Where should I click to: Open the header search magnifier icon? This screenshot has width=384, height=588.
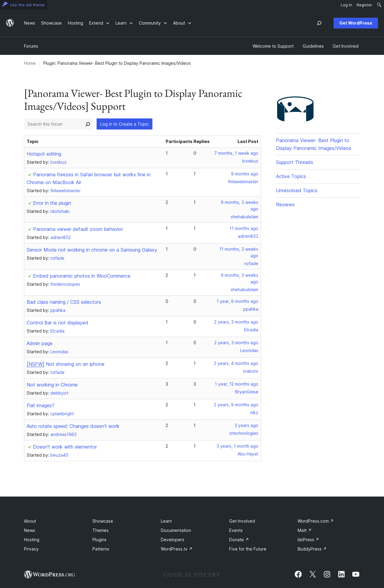coord(319,23)
